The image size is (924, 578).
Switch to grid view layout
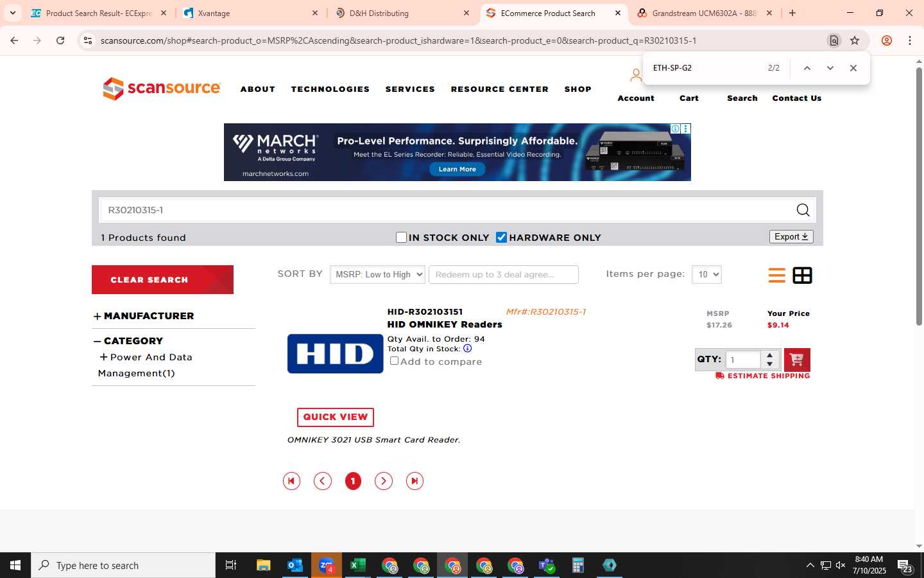(x=802, y=276)
